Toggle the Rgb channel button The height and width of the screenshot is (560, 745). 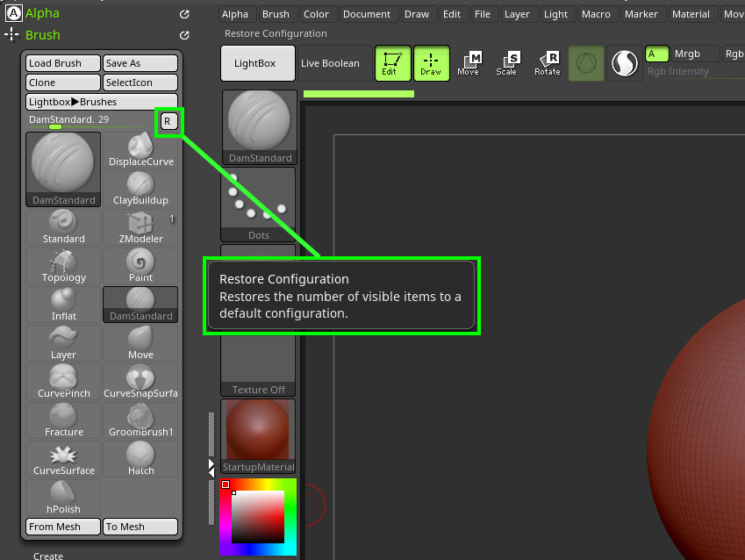(734, 54)
